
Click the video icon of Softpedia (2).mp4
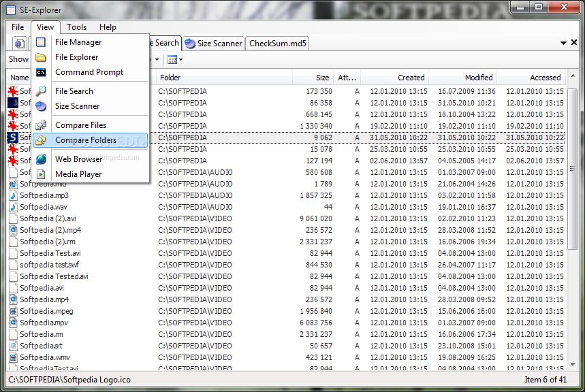(13, 230)
